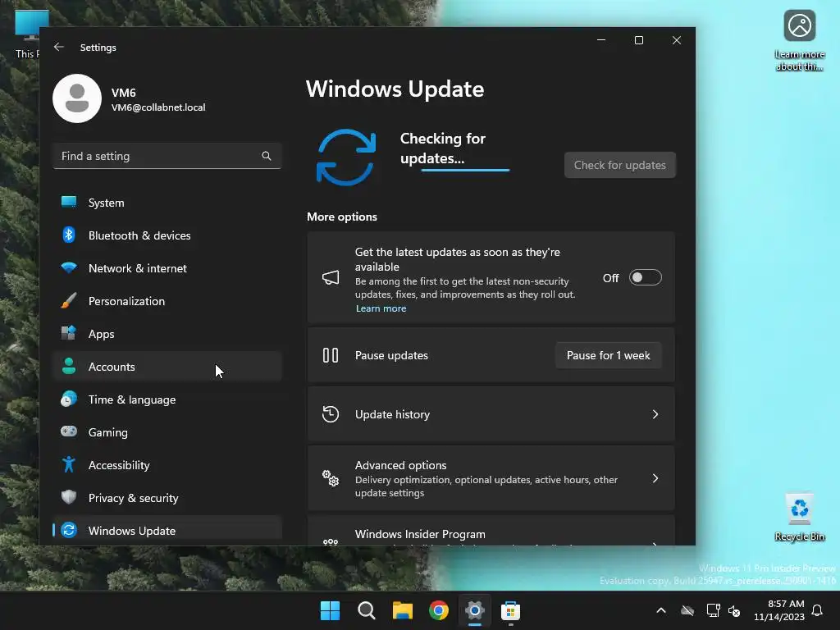Viewport: 840px width, 630px height.
Task: Follow the Learn more link
Action: (381, 308)
